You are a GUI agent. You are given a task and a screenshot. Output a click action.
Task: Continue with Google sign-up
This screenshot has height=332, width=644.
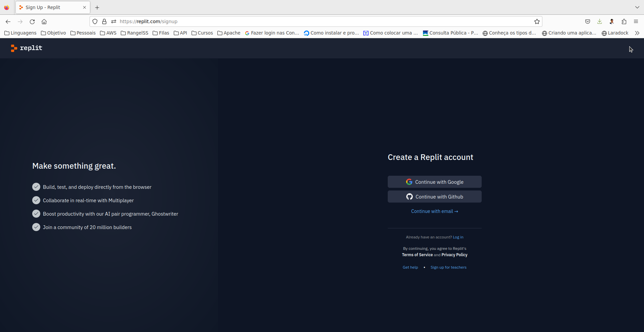(x=435, y=182)
